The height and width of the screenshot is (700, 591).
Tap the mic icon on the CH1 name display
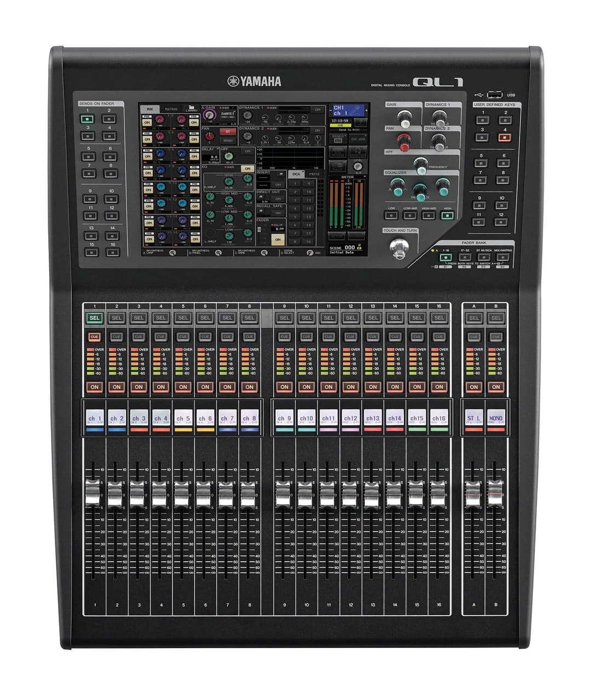pyautogui.click(x=356, y=111)
